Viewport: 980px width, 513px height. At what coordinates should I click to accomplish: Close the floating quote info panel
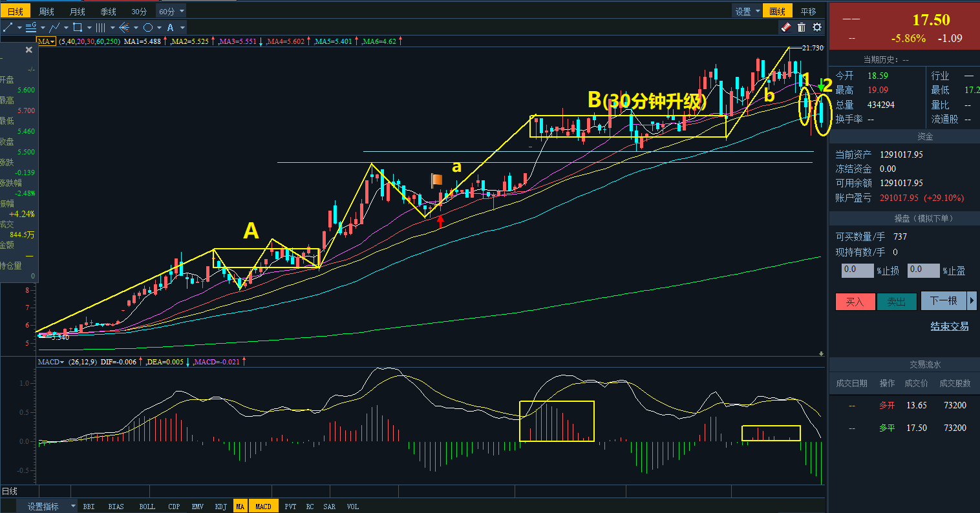[x=28, y=50]
